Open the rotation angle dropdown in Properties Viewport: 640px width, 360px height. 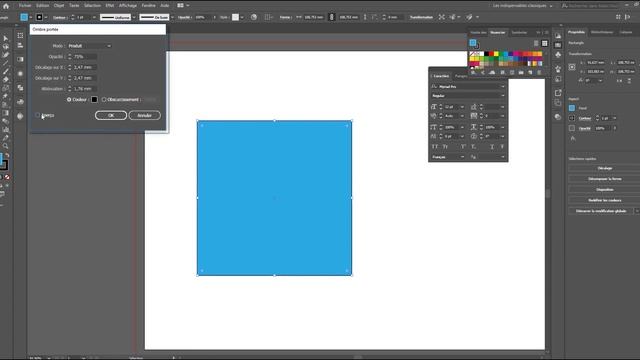600,81
